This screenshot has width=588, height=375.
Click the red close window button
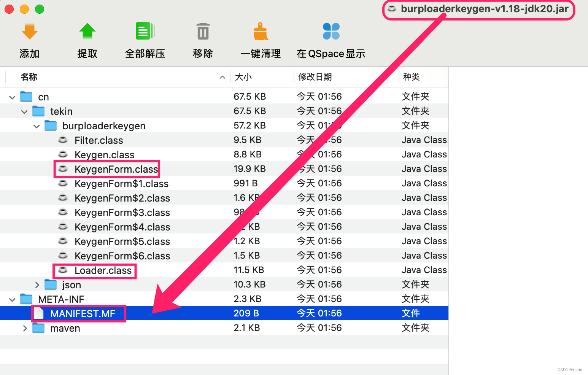point(9,9)
